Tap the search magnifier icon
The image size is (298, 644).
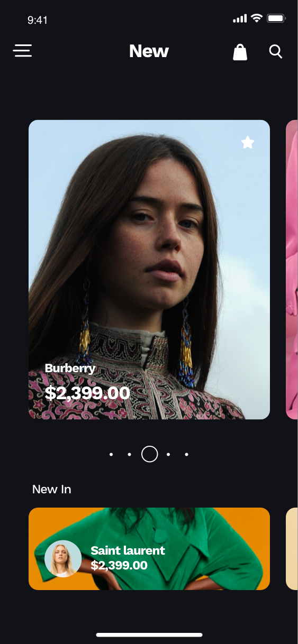(x=276, y=51)
